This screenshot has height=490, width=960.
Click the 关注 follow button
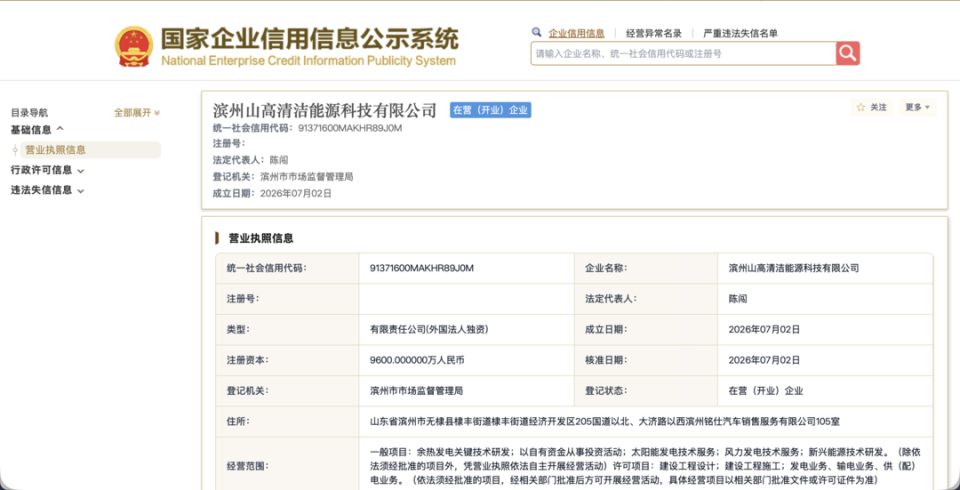click(x=871, y=107)
